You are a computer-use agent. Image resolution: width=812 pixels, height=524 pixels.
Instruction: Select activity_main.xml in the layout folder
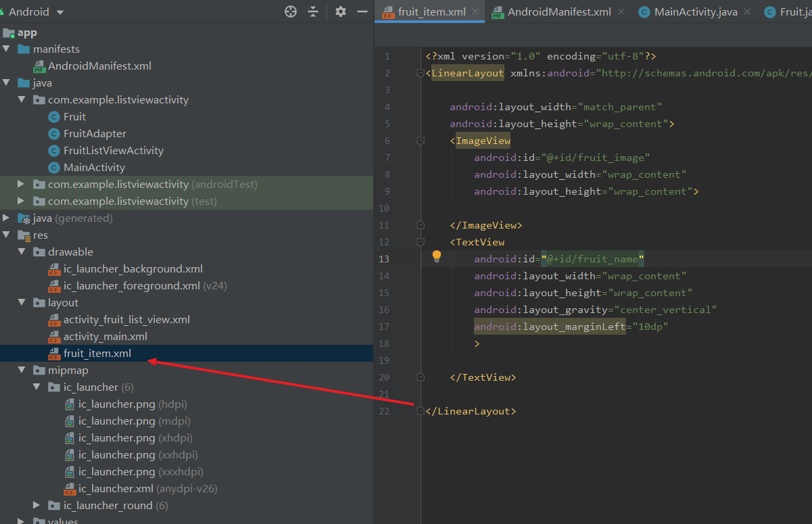tap(105, 337)
